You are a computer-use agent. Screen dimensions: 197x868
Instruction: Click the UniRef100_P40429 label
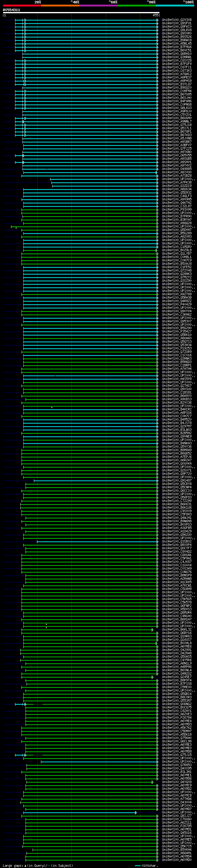(x=177, y=304)
